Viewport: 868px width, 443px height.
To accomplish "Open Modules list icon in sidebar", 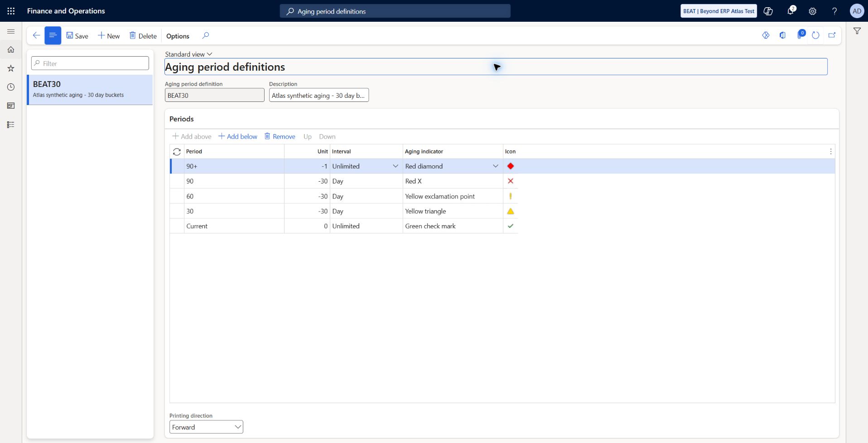I will 11,125.
